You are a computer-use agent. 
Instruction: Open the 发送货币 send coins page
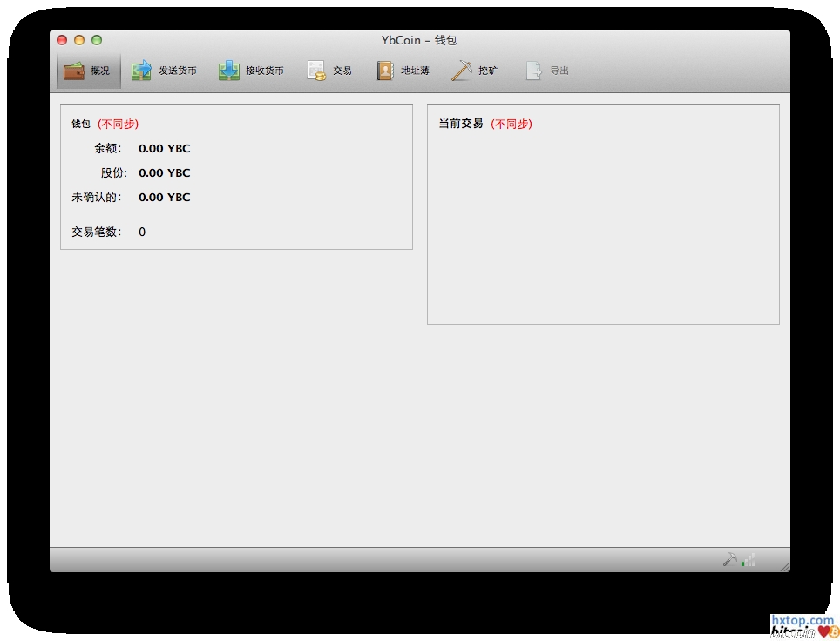164,71
